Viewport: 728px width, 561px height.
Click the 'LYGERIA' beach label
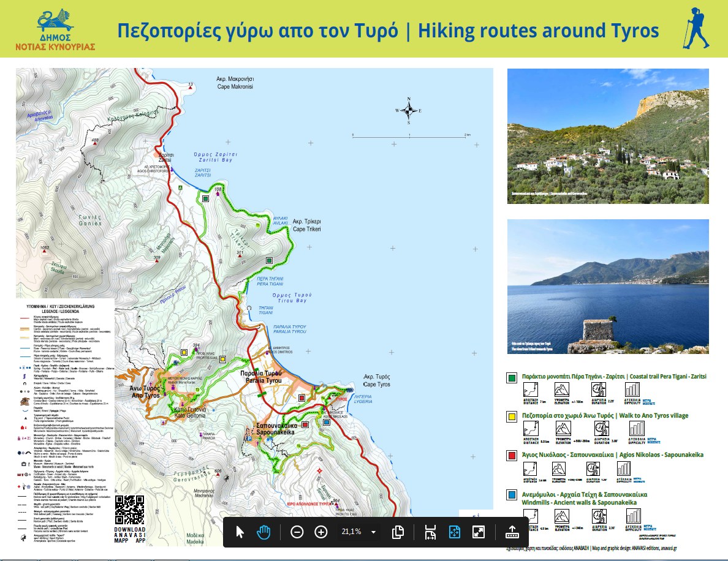(363, 401)
